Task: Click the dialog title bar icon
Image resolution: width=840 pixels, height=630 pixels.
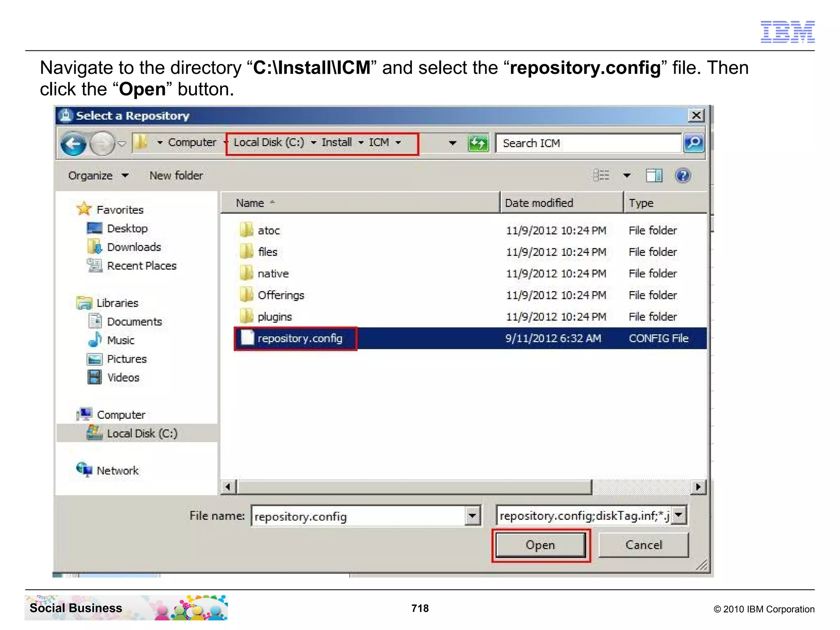Action: coord(65,116)
